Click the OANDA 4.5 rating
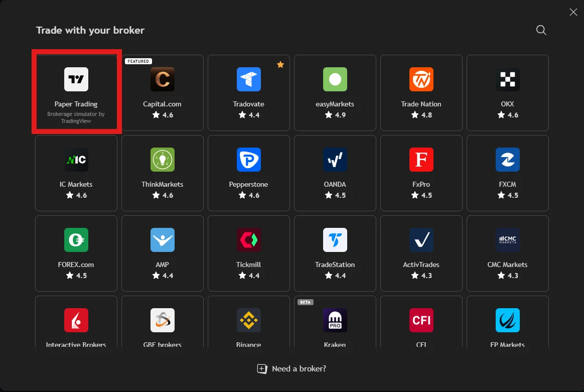Screen dimensions: 584x392 coord(336,195)
